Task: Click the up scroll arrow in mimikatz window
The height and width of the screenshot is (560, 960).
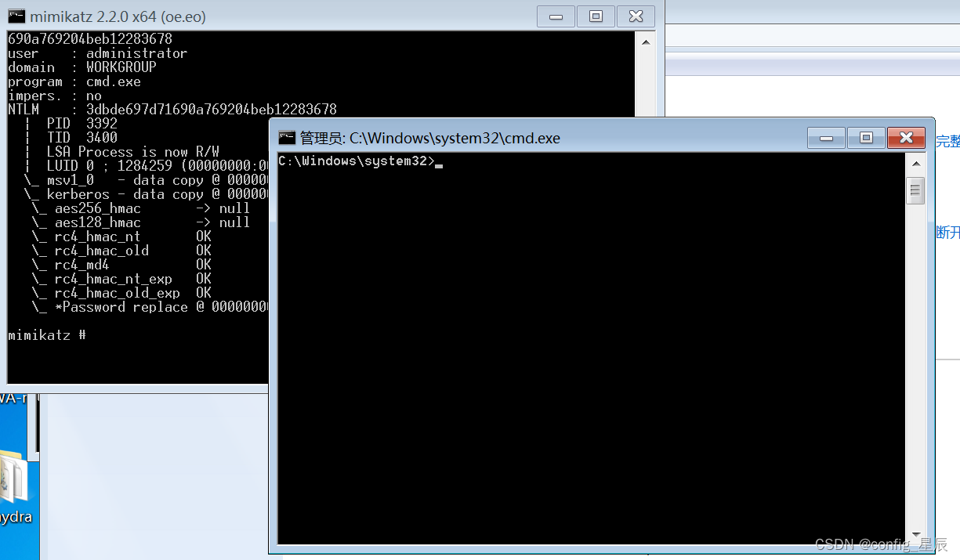Action: 646,42
